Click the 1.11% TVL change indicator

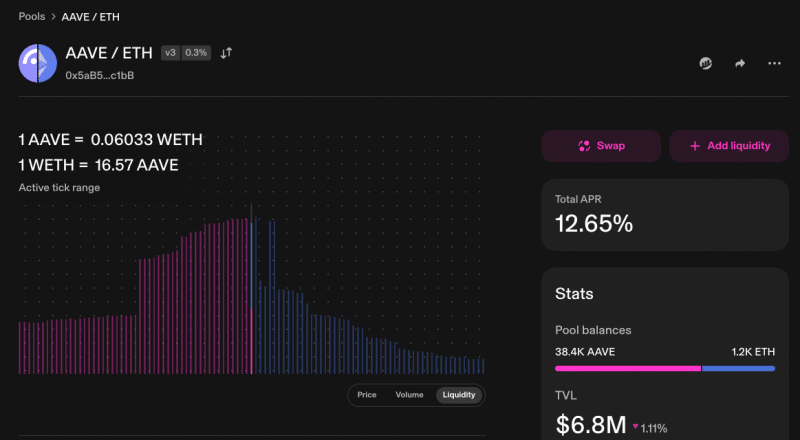point(650,428)
